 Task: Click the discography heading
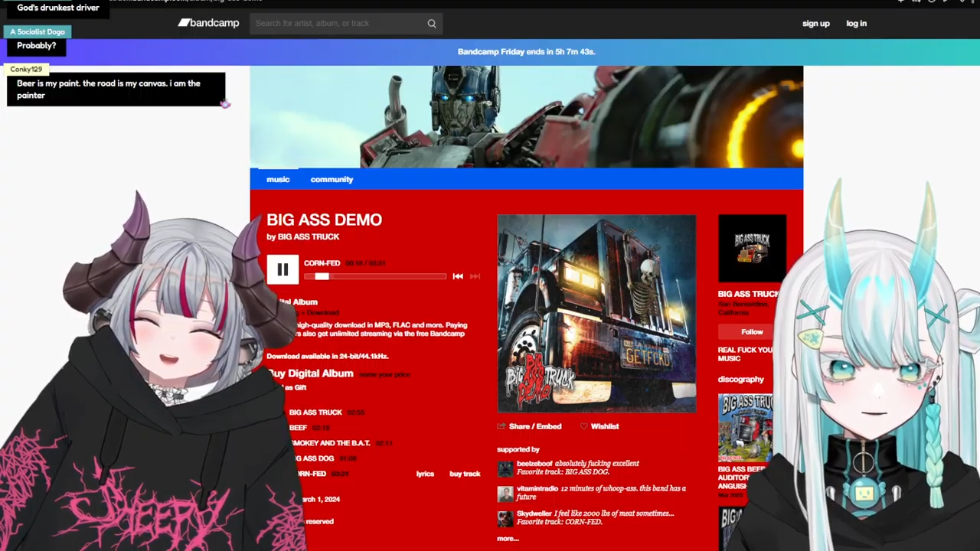point(740,379)
